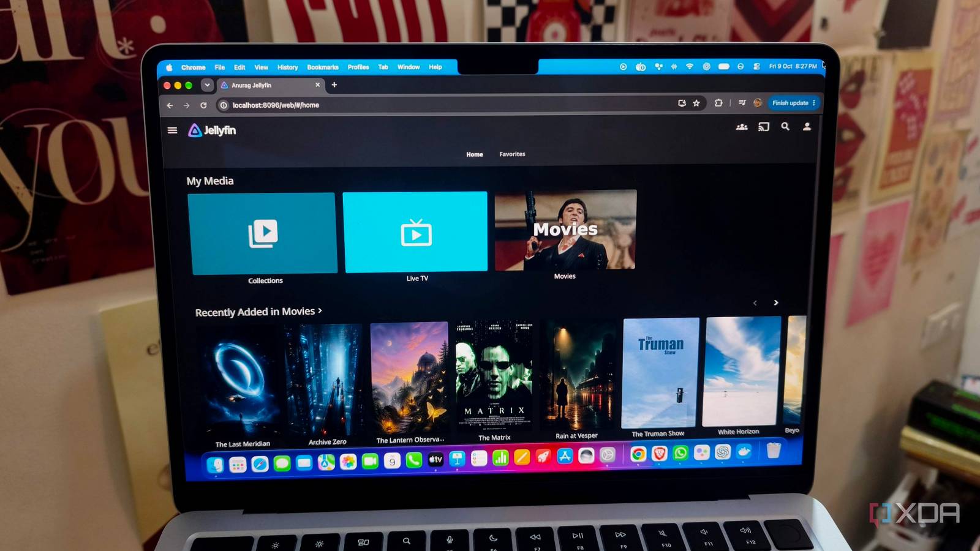The height and width of the screenshot is (551, 980).
Task: Open the Movies library card
Action: click(565, 230)
